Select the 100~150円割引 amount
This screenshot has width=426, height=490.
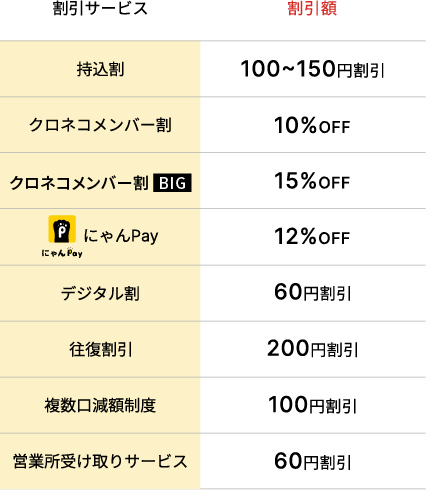click(x=313, y=69)
